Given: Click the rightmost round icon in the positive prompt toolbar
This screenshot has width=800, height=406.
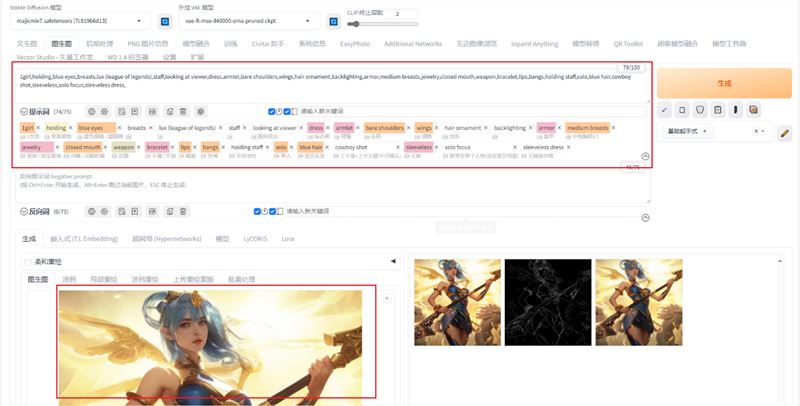Looking at the screenshot, I should 201,111.
